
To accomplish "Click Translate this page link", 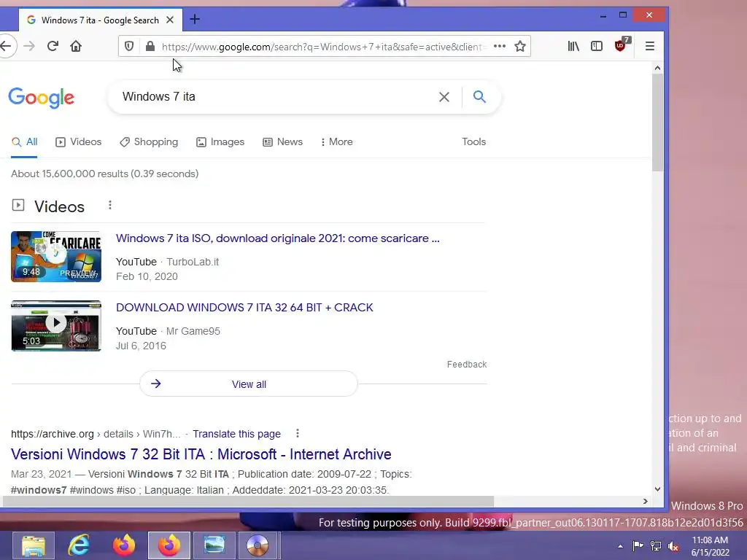I will pos(237,434).
